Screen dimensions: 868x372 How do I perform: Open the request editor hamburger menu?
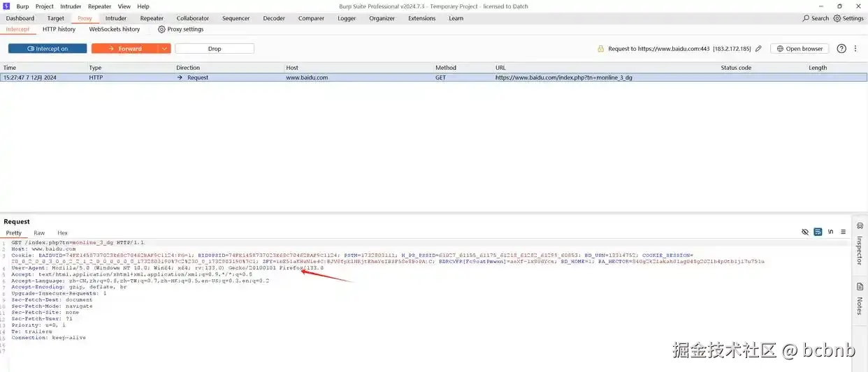pyautogui.click(x=843, y=232)
